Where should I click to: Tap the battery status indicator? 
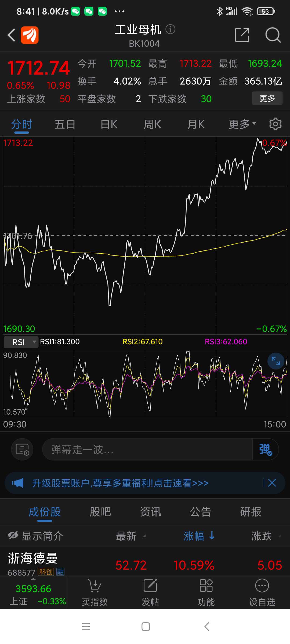[x=266, y=11]
